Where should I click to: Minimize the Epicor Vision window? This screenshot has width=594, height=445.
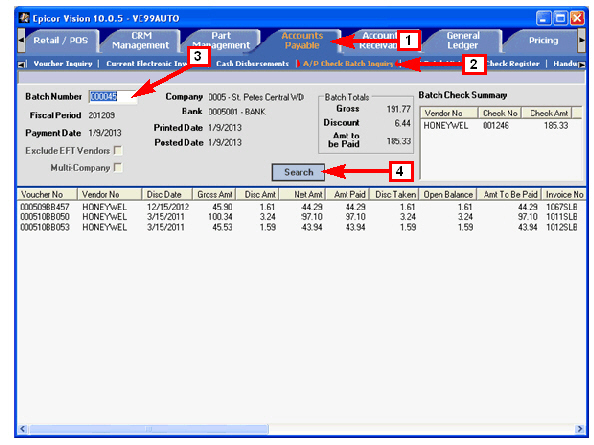pyautogui.click(x=544, y=18)
